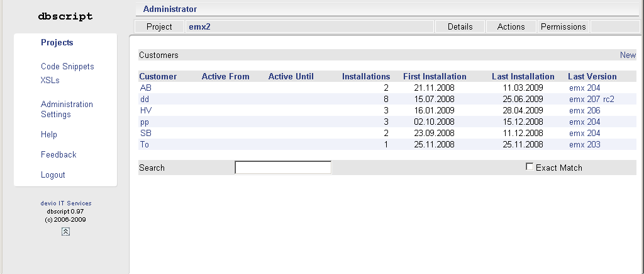Open the emx2 project link

click(199, 26)
